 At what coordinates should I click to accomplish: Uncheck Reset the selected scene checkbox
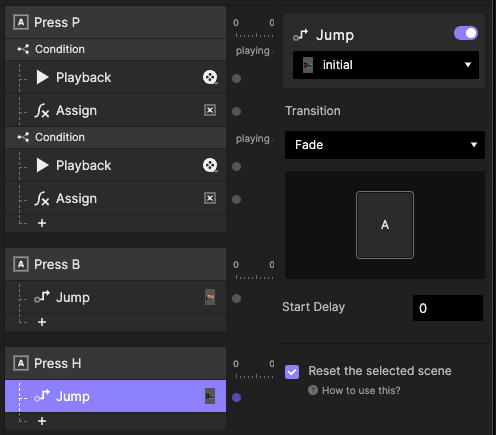[x=292, y=372]
